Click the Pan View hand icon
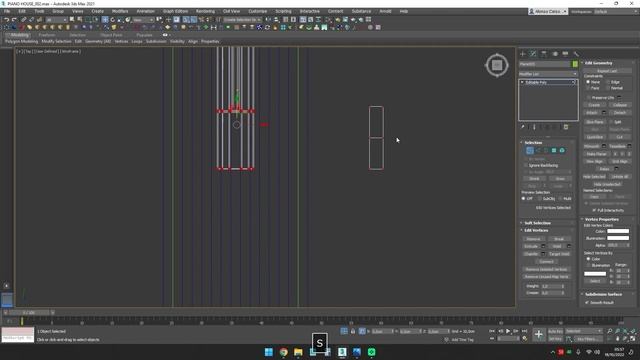Viewport: 640px width, 360px height. coord(617,338)
